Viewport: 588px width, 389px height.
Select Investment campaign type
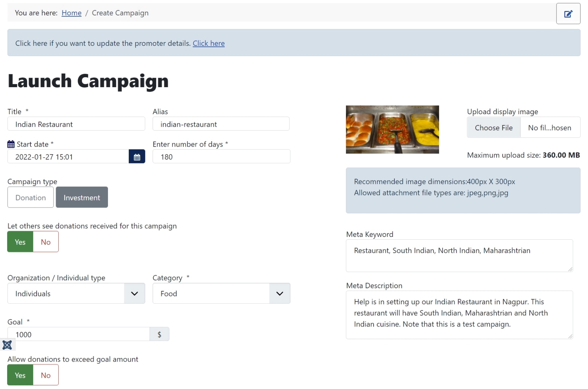(82, 198)
